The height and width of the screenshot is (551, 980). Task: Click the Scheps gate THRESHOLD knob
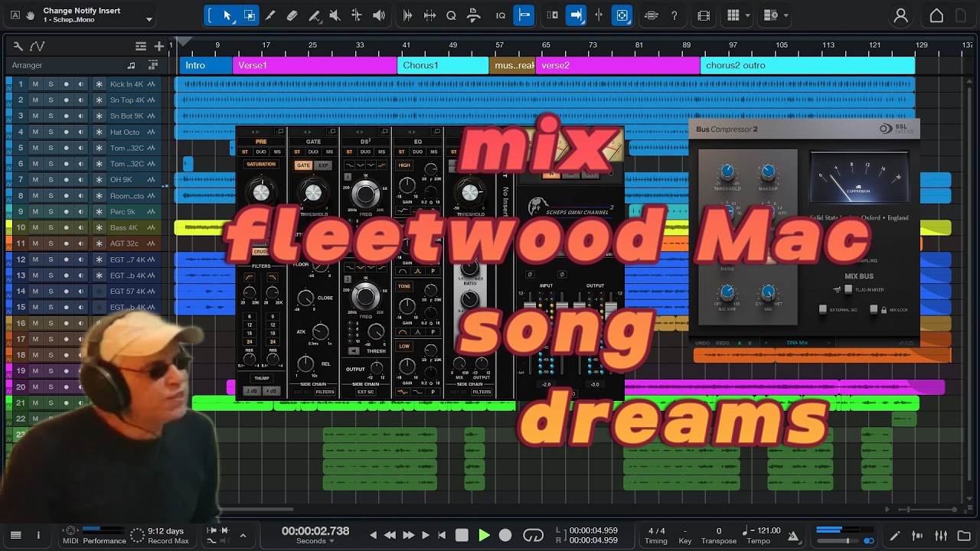[312, 192]
